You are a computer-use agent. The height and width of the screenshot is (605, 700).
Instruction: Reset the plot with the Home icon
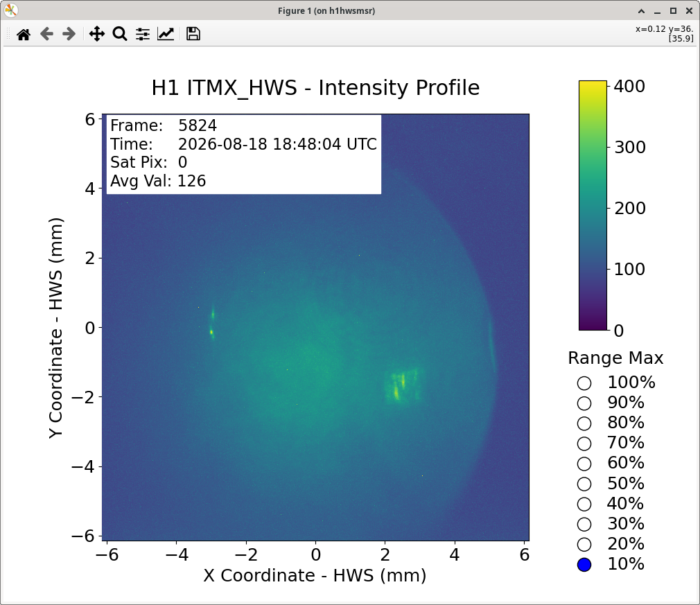pos(24,34)
